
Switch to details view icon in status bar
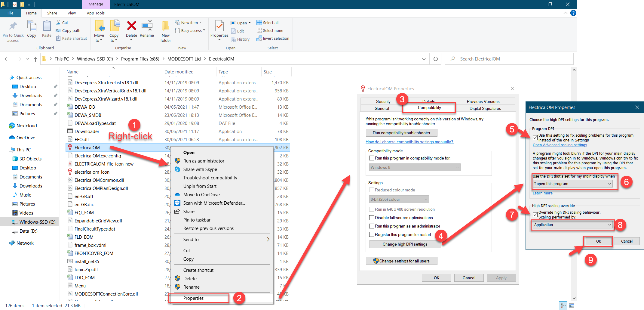coord(563,306)
